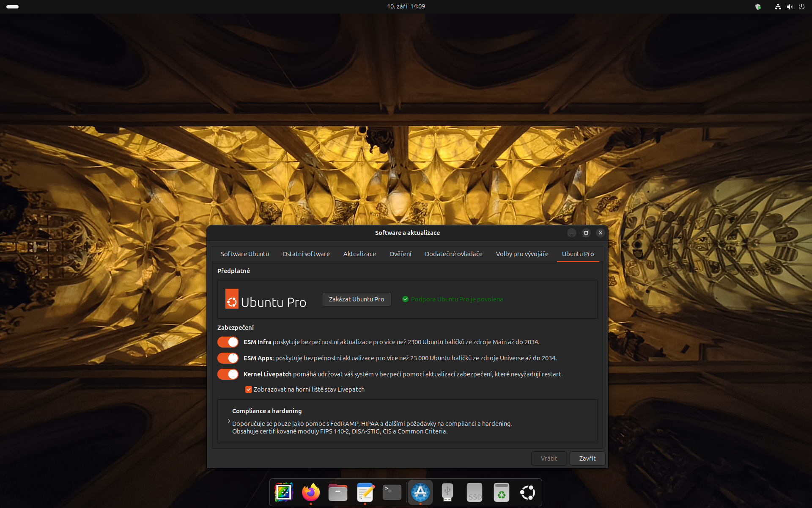This screenshot has width=812, height=508.
Task: Open the Firefox browser from the dock
Action: pyautogui.click(x=311, y=492)
